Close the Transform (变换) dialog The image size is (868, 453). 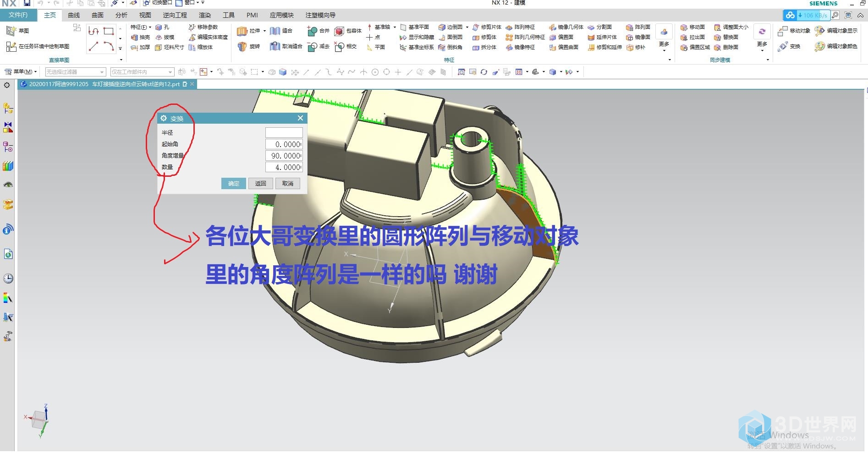[x=300, y=118]
